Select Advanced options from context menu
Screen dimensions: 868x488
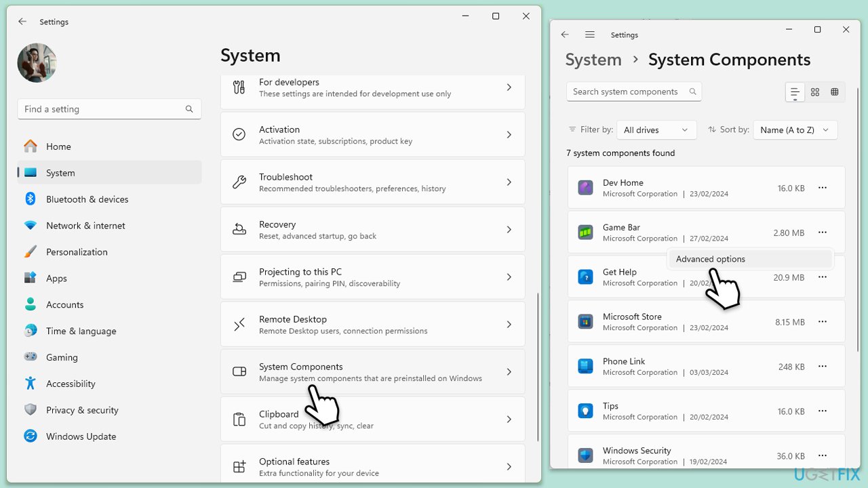750,259
